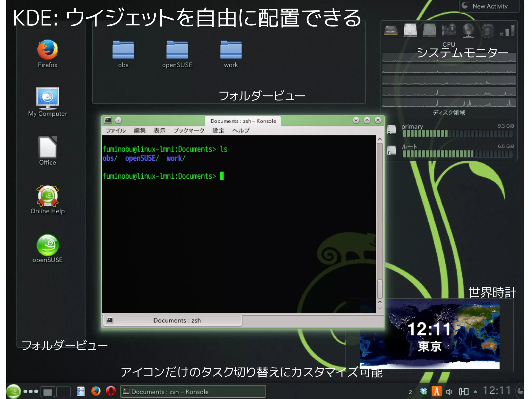Click the Konsole scrollbar down arrow
This screenshot has width=532, height=399.
tap(380, 308)
